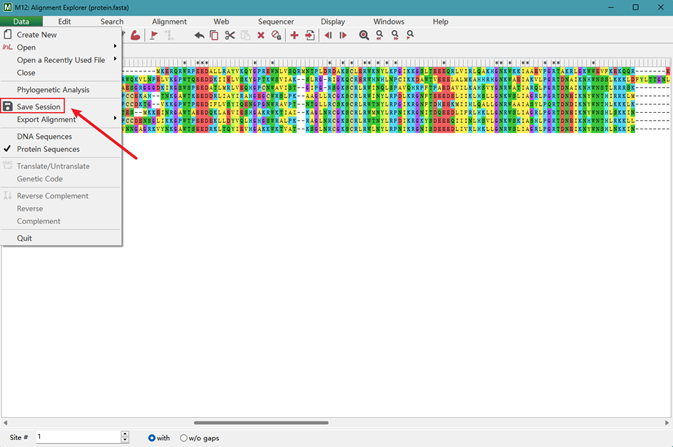Click the red flag marker icon

[x=154, y=35]
